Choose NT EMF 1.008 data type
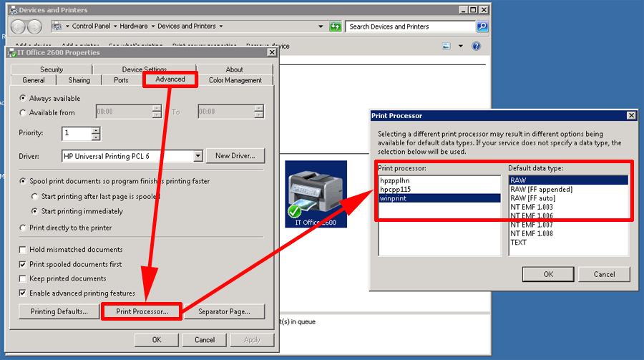Image resolution: width=644 pixels, height=360 pixels. tap(568, 233)
